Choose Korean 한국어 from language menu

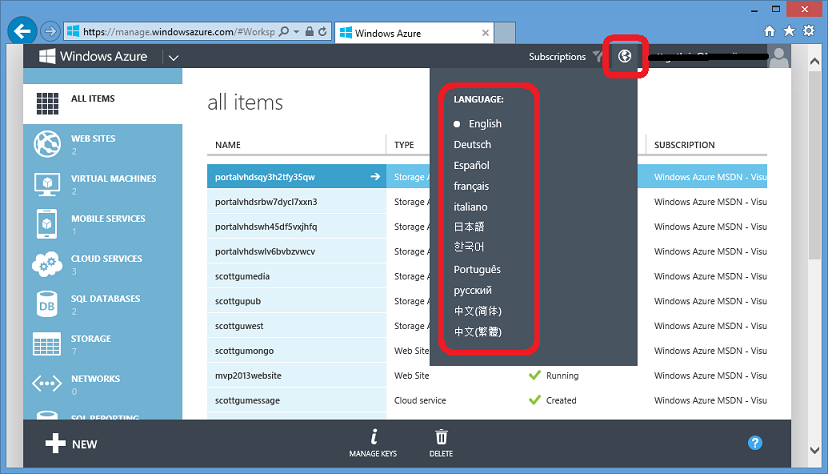(x=469, y=247)
